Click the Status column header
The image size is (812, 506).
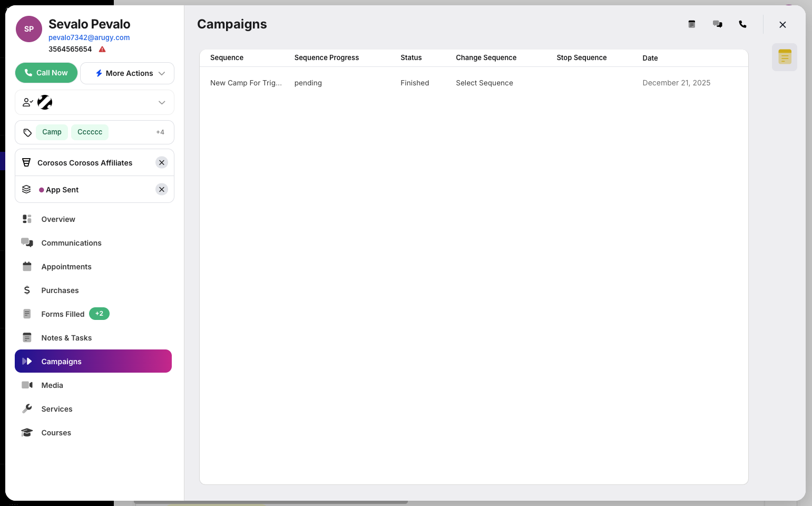[411, 57]
